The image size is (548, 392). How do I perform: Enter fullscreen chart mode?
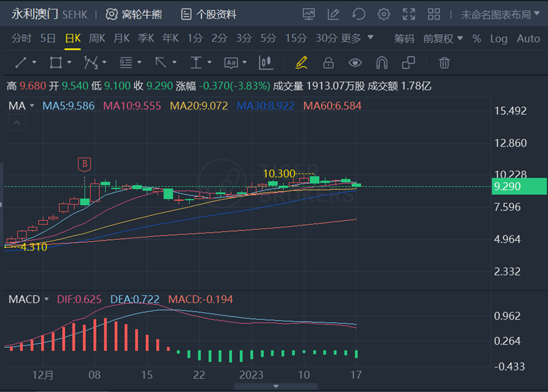(x=409, y=15)
